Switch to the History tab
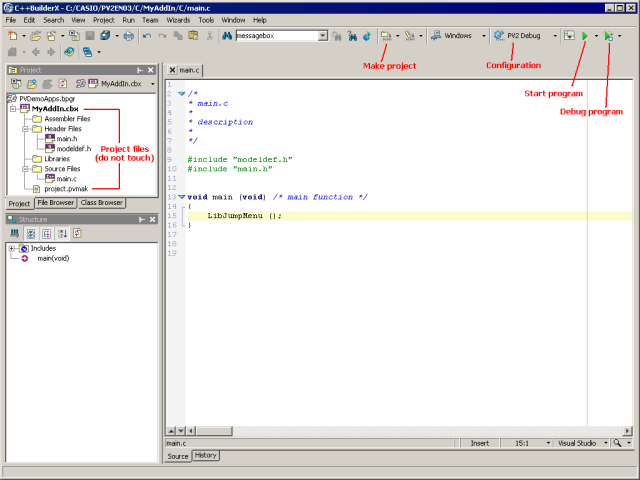This screenshot has height=480, width=640. point(205,455)
